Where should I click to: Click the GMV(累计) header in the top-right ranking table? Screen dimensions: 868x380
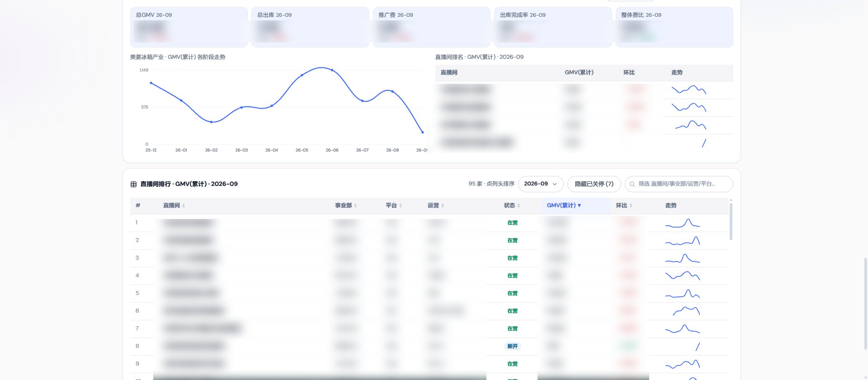tap(579, 73)
